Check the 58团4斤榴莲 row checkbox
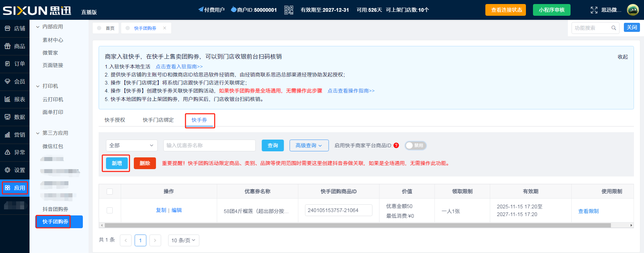The width and height of the screenshot is (644, 253). tap(110, 210)
